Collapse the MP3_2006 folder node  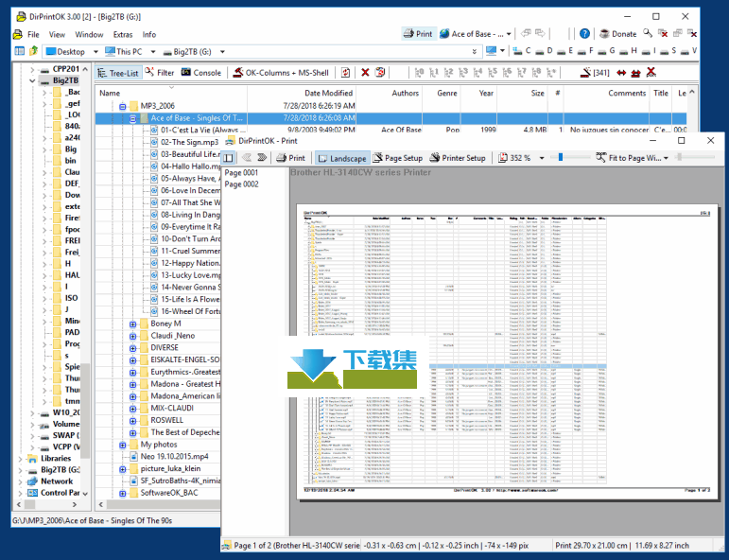(122, 107)
